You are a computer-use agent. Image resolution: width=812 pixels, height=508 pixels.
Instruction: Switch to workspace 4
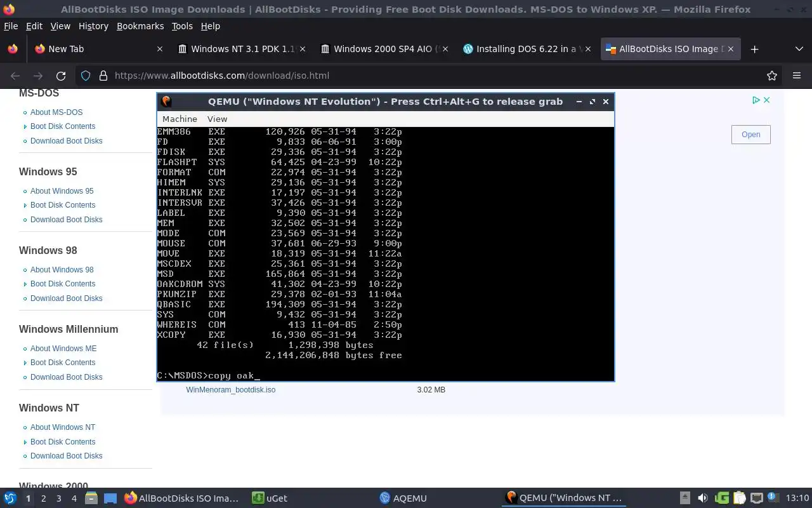pyautogui.click(x=74, y=498)
